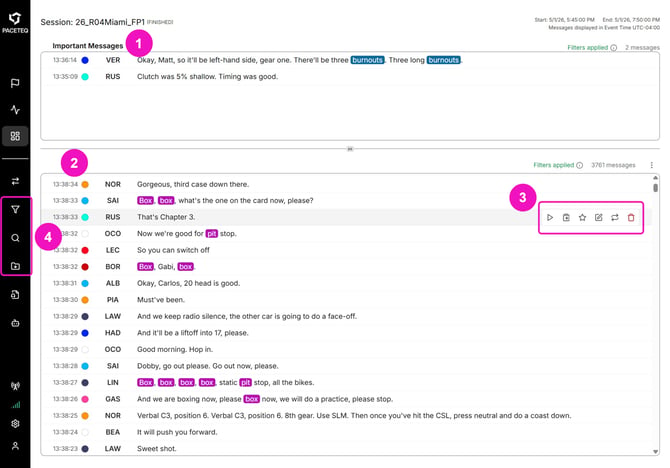This screenshot has width=670, height=468.
Task: Click the blue VER color dot
Action: [85, 60]
